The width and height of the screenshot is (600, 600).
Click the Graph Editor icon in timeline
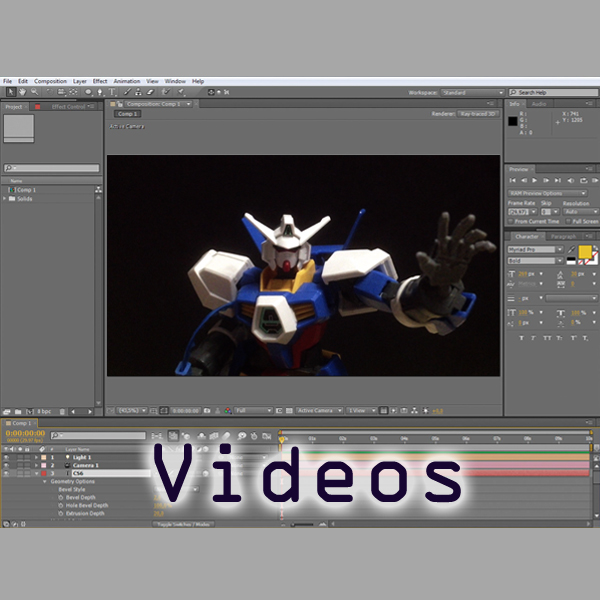click(x=267, y=436)
